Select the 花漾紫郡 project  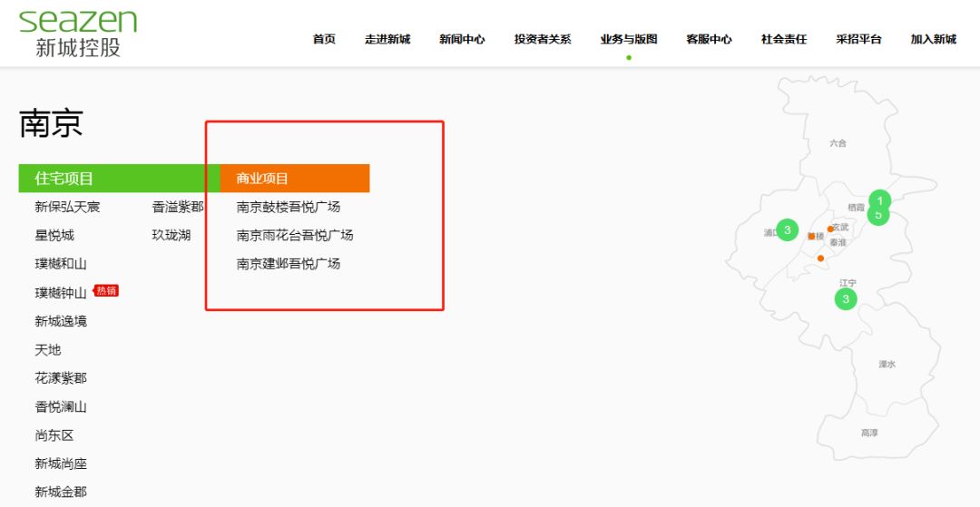coord(61,378)
